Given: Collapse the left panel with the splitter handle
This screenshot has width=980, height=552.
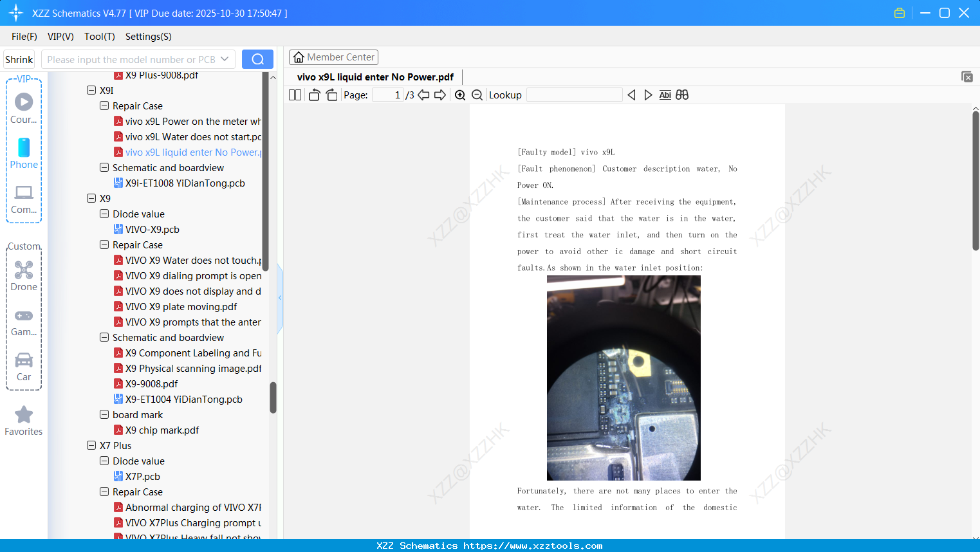Looking at the screenshot, I should pos(280,298).
